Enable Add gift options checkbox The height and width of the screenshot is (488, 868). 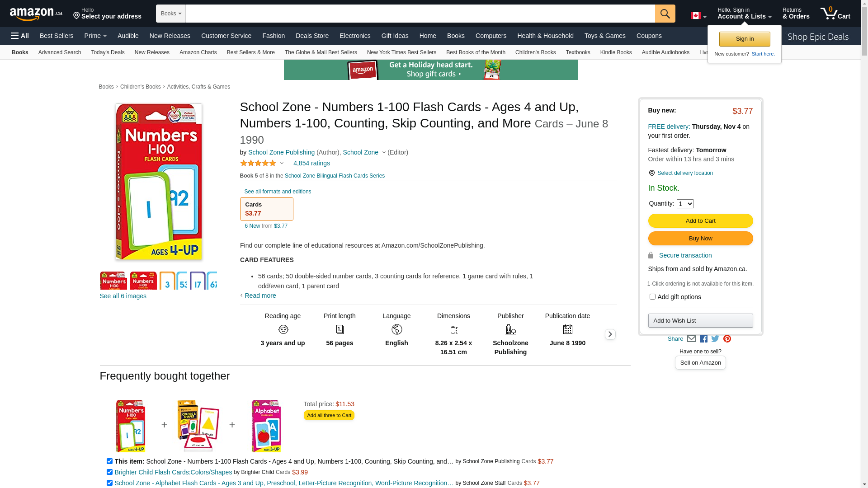point(652,297)
